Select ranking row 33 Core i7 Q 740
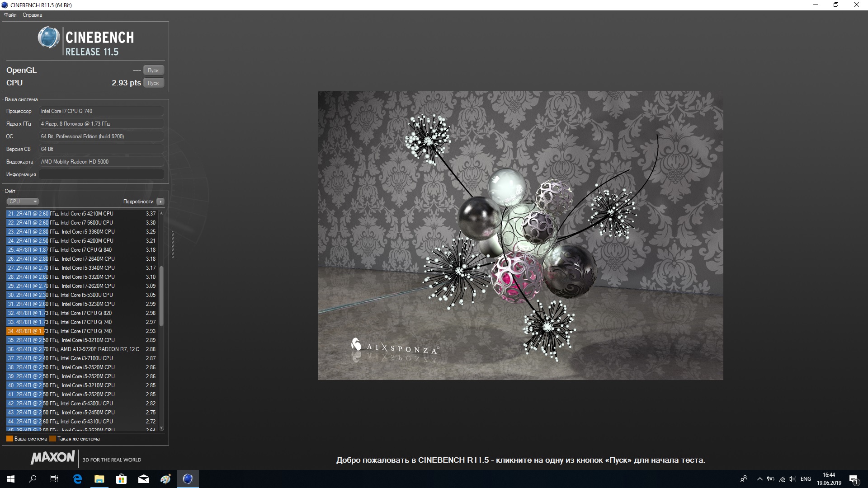This screenshot has width=868, height=488. (82, 322)
